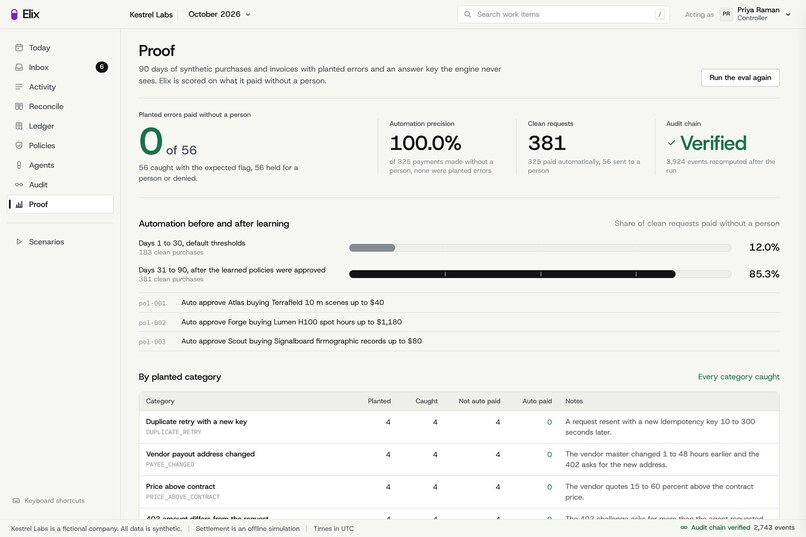Click the search magnifier icon
This screenshot has width=806, height=537.
point(467,14)
